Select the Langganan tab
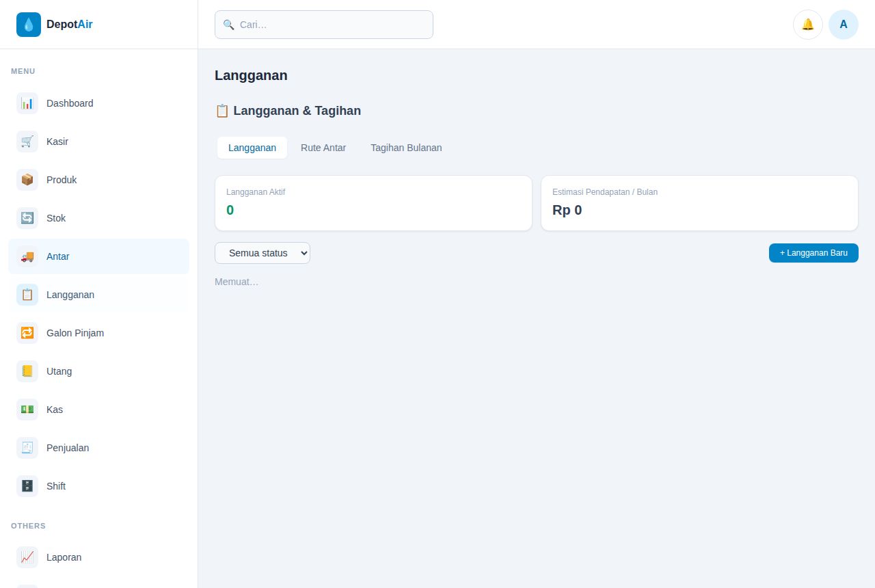 point(252,148)
